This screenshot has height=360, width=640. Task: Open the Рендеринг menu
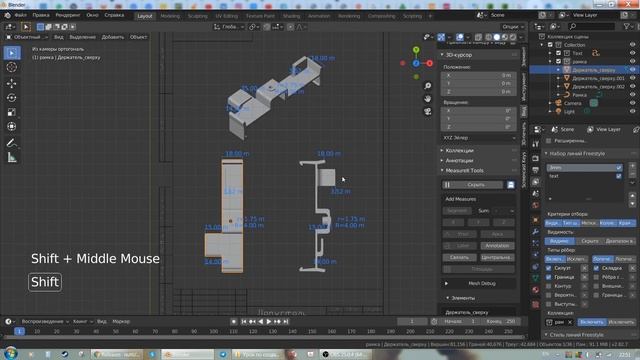[68, 15]
